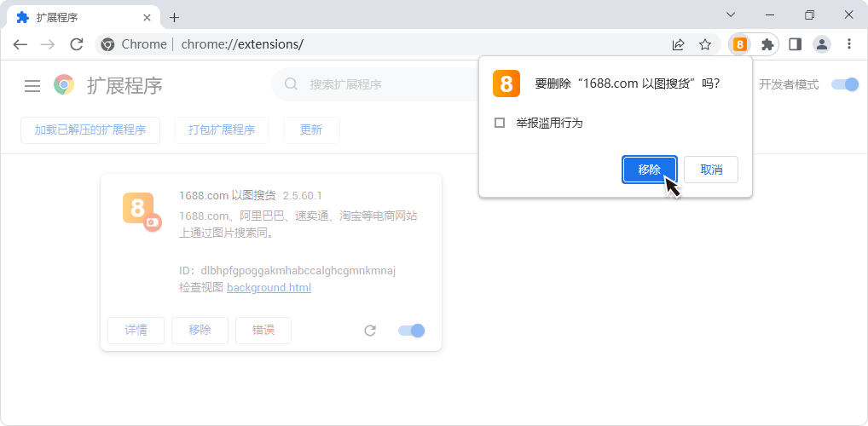
Task: Bookmark this page with the star icon
Action: (x=704, y=45)
